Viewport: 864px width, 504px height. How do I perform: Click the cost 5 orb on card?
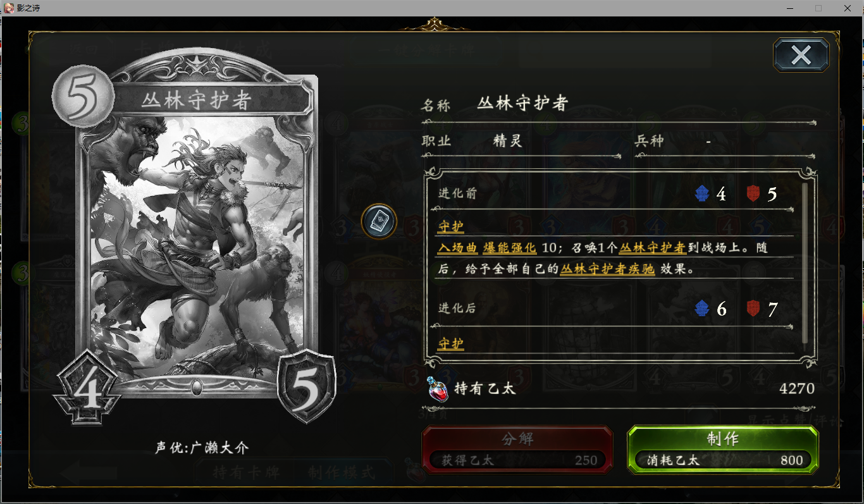pos(82,97)
